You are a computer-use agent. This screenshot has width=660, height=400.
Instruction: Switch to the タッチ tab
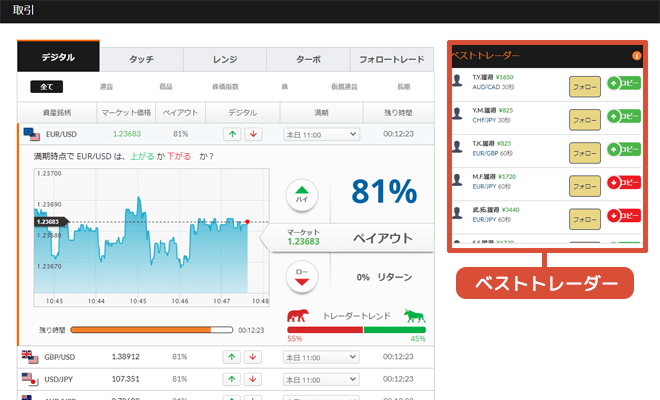[x=141, y=59]
